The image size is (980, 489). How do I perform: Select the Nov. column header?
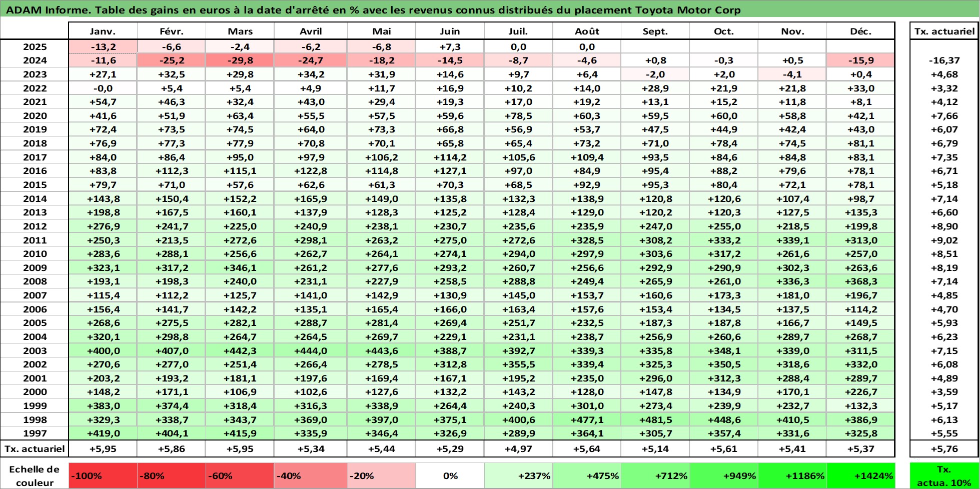click(x=792, y=31)
